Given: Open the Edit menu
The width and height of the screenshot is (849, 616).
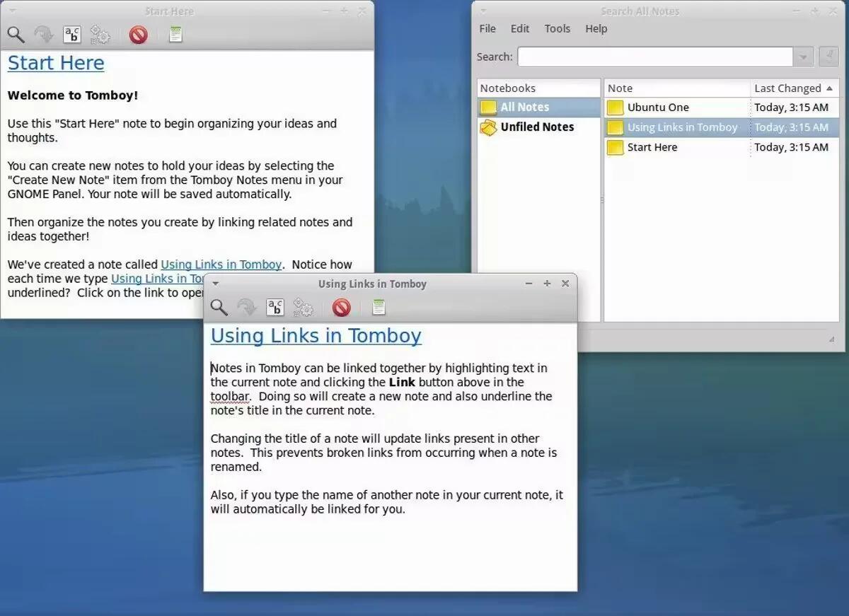Looking at the screenshot, I should click(520, 29).
